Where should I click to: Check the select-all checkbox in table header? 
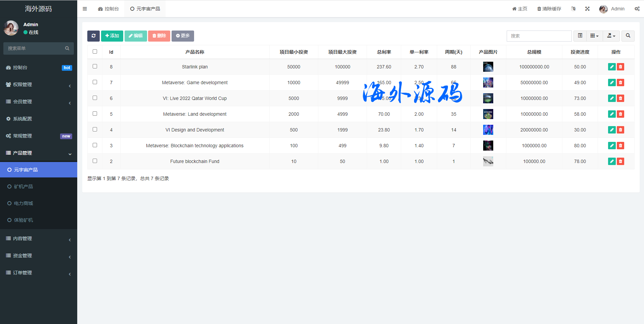(95, 52)
